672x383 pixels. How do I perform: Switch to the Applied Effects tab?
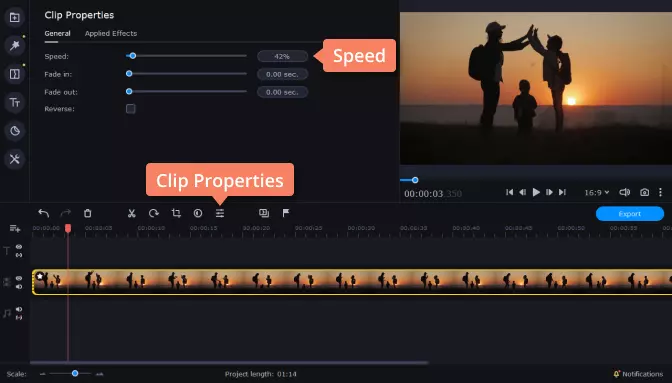111,33
